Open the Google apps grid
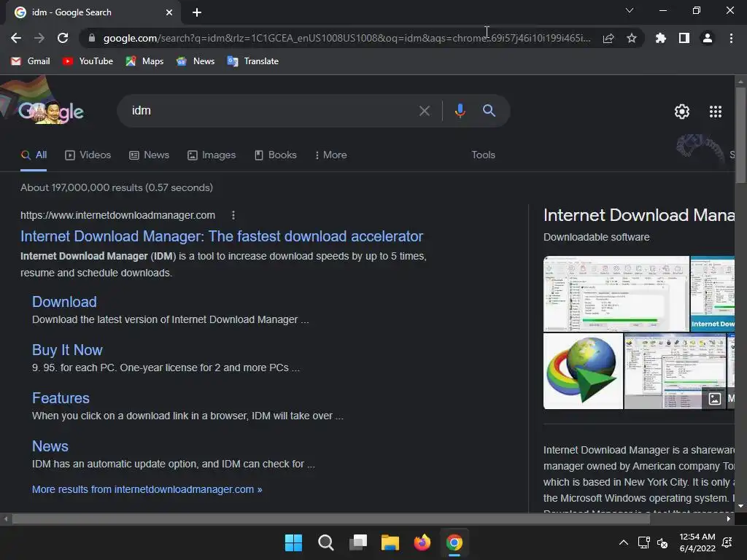The image size is (747, 560). point(715,112)
